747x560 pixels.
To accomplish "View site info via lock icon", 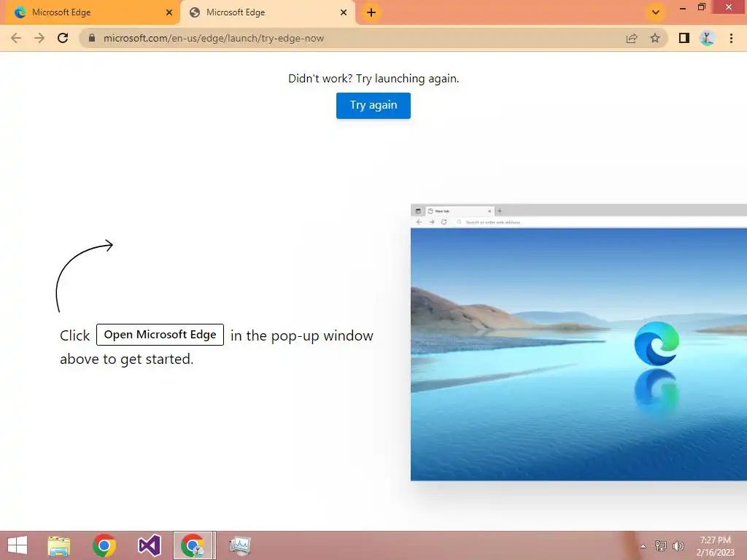I will click(92, 38).
